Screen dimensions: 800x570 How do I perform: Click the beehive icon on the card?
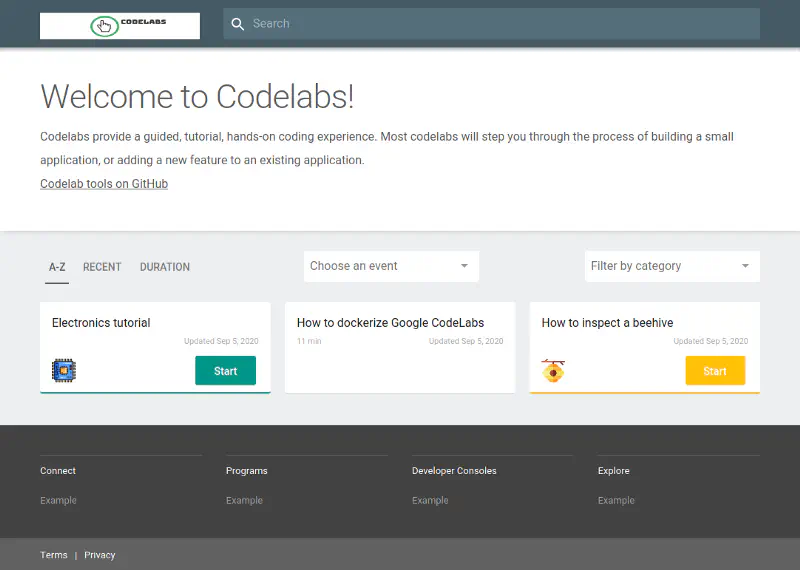coord(553,371)
